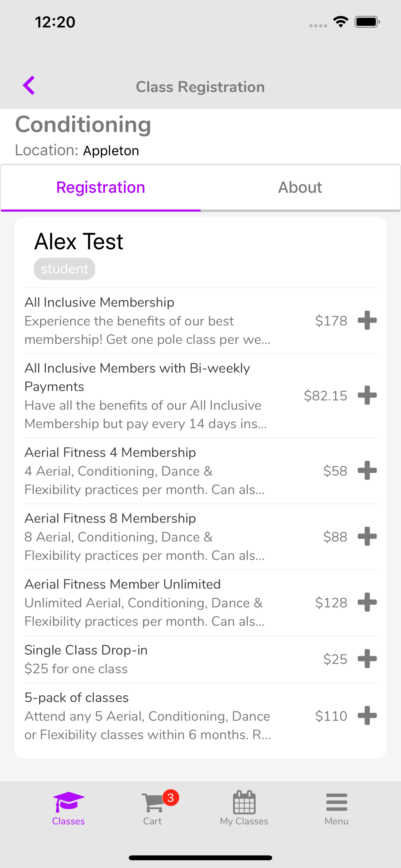Viewport: 401px width, 868px height.
Task: Select the Registration tab
Action: point(100,187)
